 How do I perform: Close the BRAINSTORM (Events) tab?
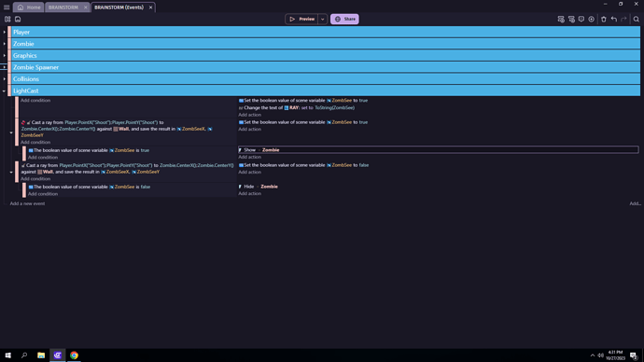coord(150,7)
